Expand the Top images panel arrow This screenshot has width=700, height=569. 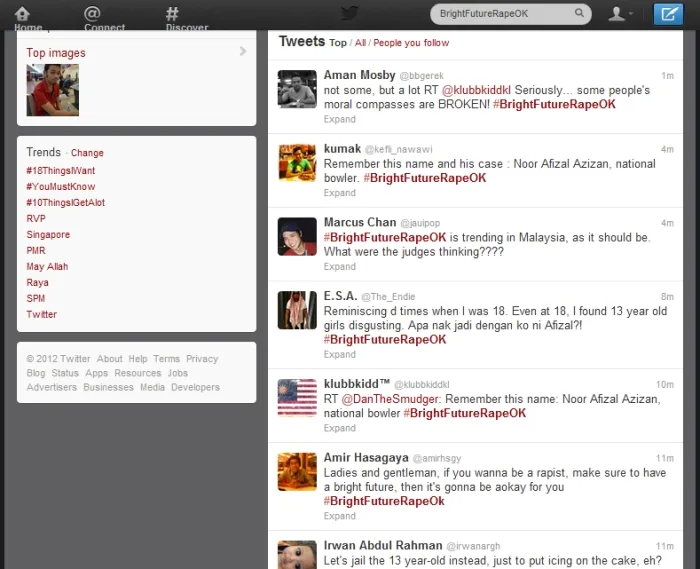(243, 51)
